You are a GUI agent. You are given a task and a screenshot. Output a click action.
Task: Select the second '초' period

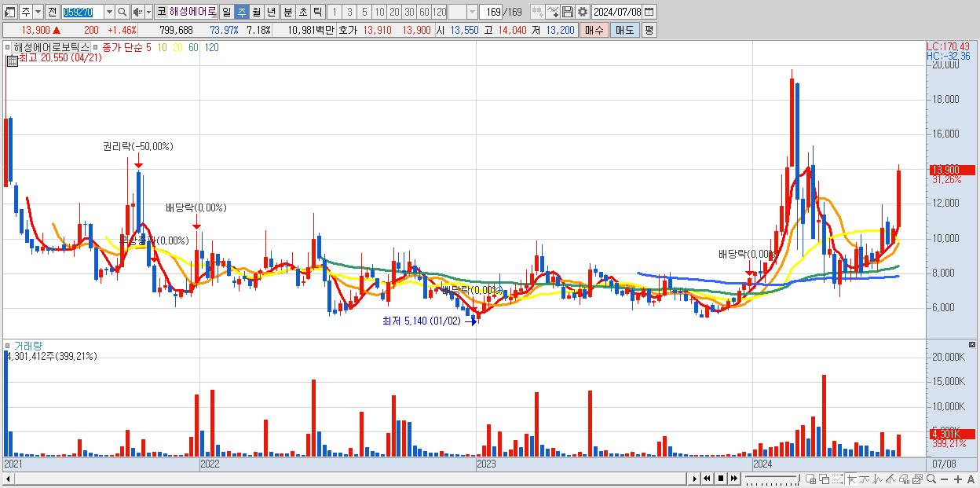[x=302, y=12]
